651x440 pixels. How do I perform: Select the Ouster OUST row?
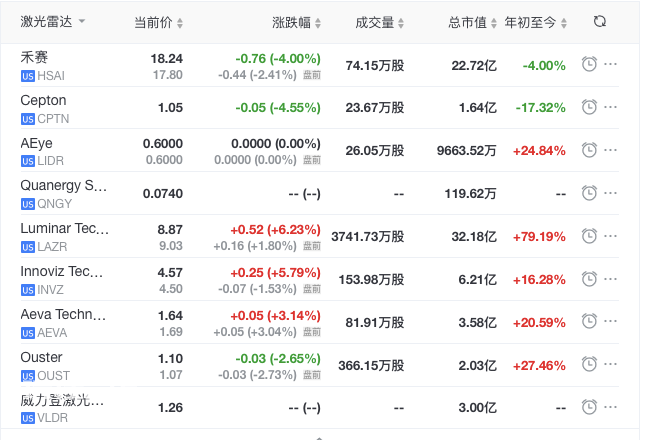pos(320,365)
